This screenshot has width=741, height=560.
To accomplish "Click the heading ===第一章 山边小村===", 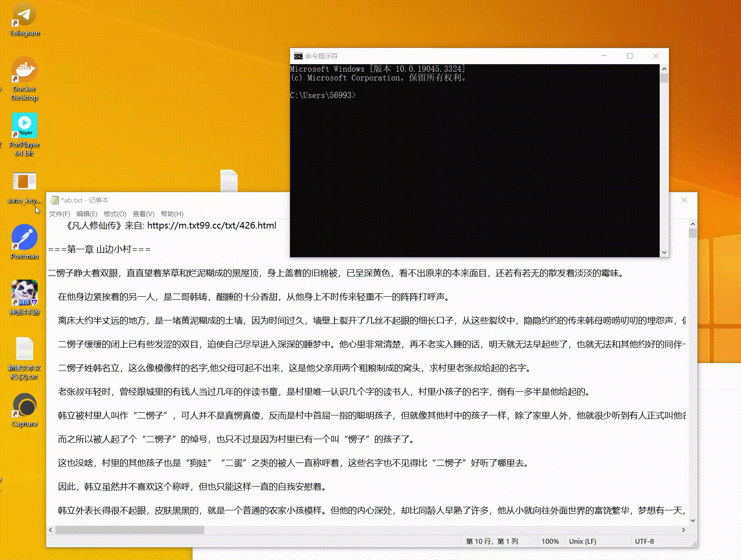I will tap(99, 249).
